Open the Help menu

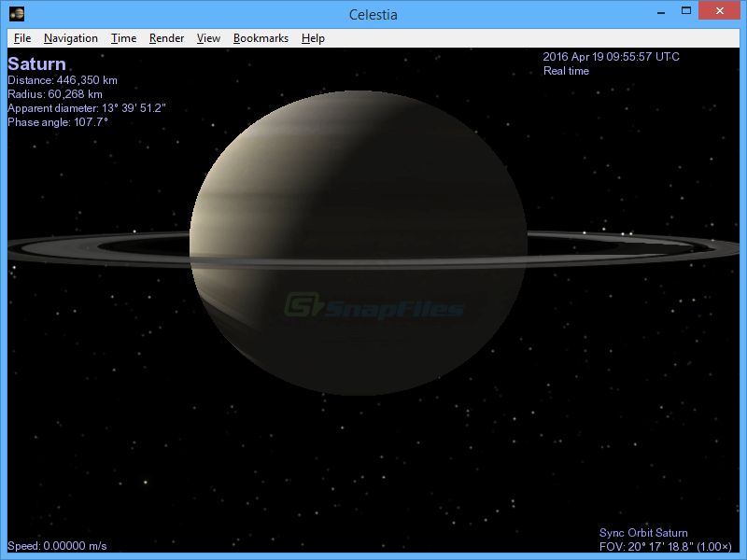(x=313, y=38)
